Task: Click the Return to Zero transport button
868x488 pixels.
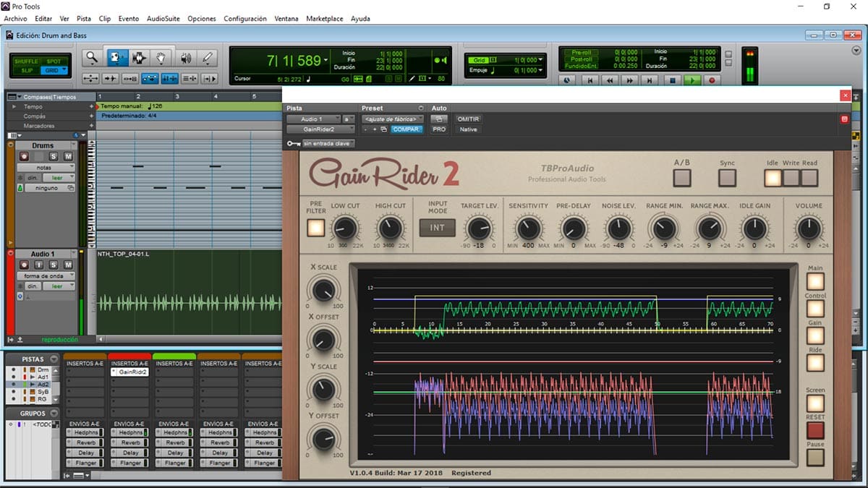Action: tap(590, 81)
